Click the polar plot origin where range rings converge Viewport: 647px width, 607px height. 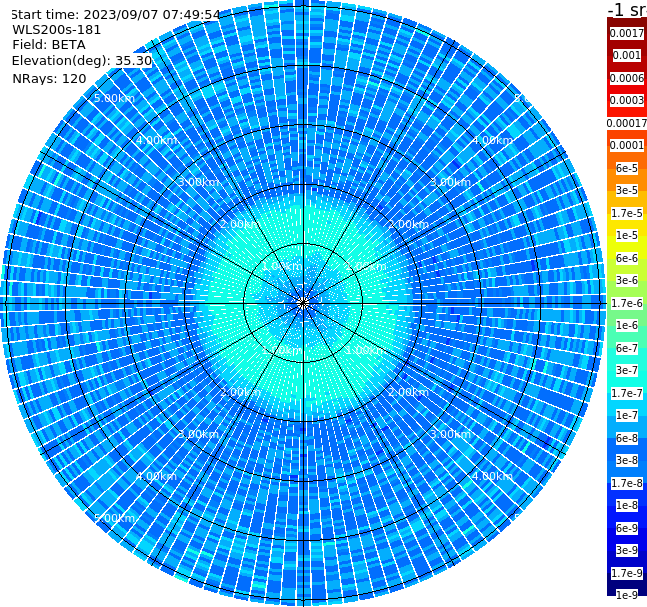pos(303,303)
